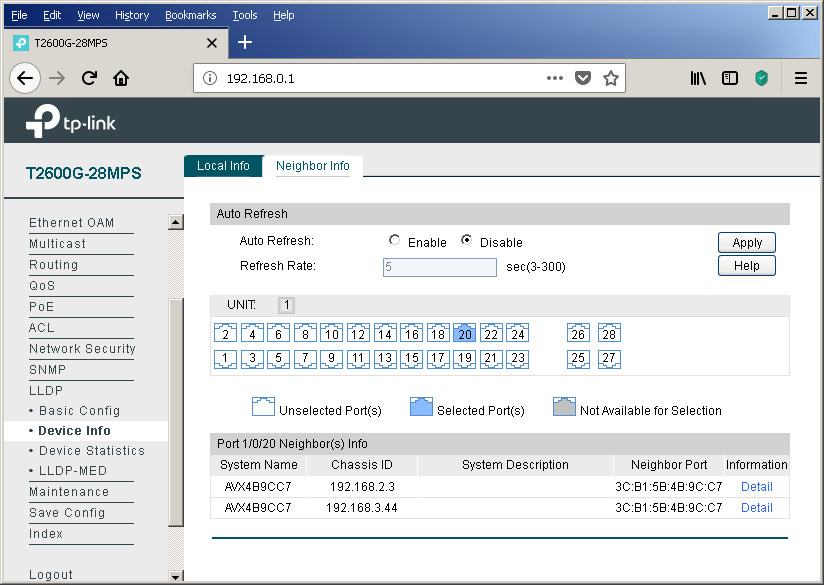The height and width of the screenshot is (585, 824).
Task: Click Save Config in the sidebar
Action: (x=67, y=513)
